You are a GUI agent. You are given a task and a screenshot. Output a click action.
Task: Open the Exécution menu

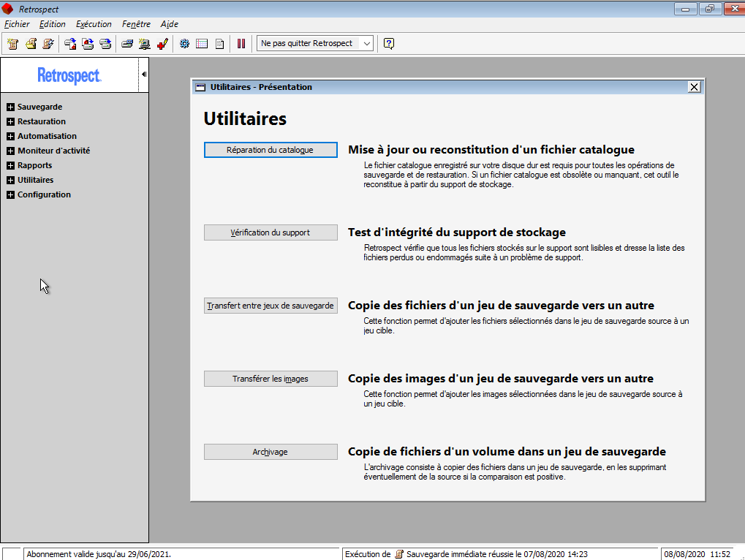coord(94,24)
